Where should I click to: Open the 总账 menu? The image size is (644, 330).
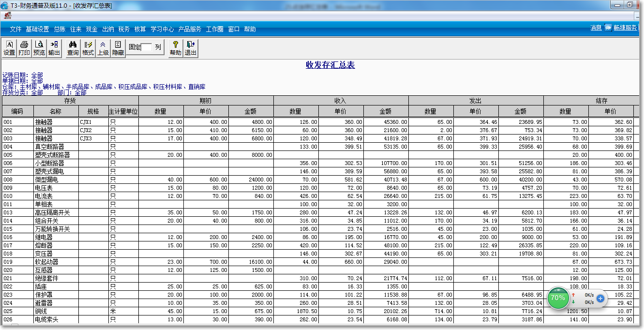[x=59, y=29]
